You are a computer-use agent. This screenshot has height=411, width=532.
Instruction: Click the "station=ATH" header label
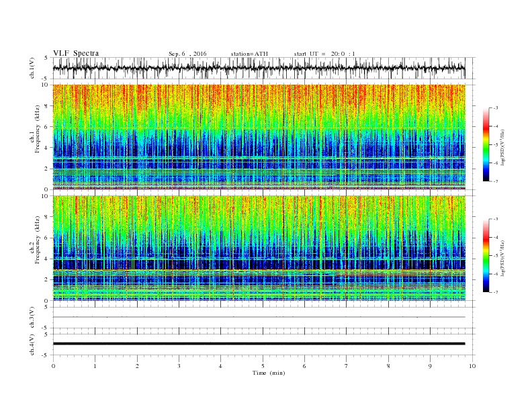[x=249, y=54]
